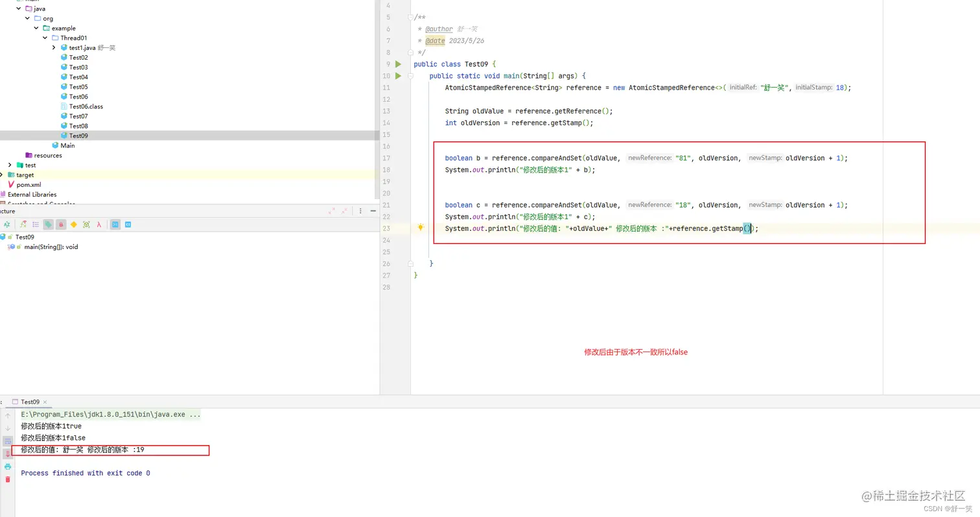
Task: Click Down the Stack Trace arrow
Action: tap(8, 428)
